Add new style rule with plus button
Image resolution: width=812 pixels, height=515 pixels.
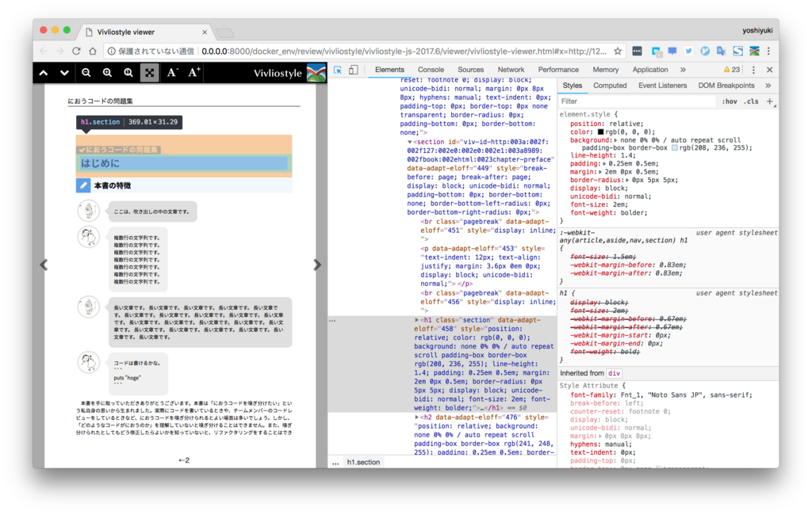pyautogui.click(x=770, y=101)
